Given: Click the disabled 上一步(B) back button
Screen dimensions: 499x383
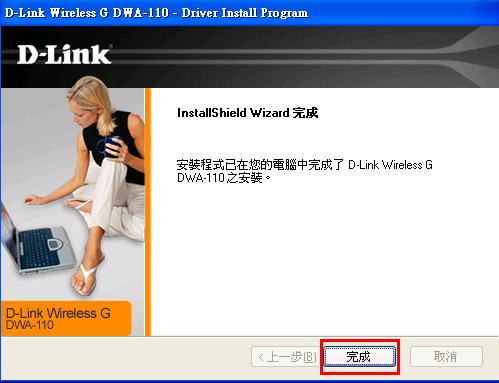Looking at the screenshot, I should pyautogui.click(x=287, y=357).
